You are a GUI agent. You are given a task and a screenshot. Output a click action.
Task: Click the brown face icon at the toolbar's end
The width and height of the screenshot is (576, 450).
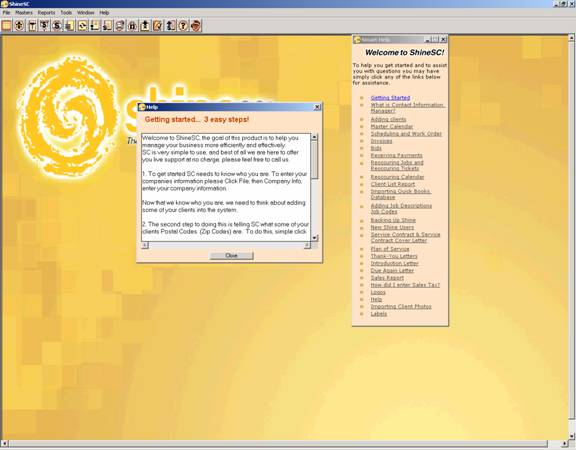(196, 26)
